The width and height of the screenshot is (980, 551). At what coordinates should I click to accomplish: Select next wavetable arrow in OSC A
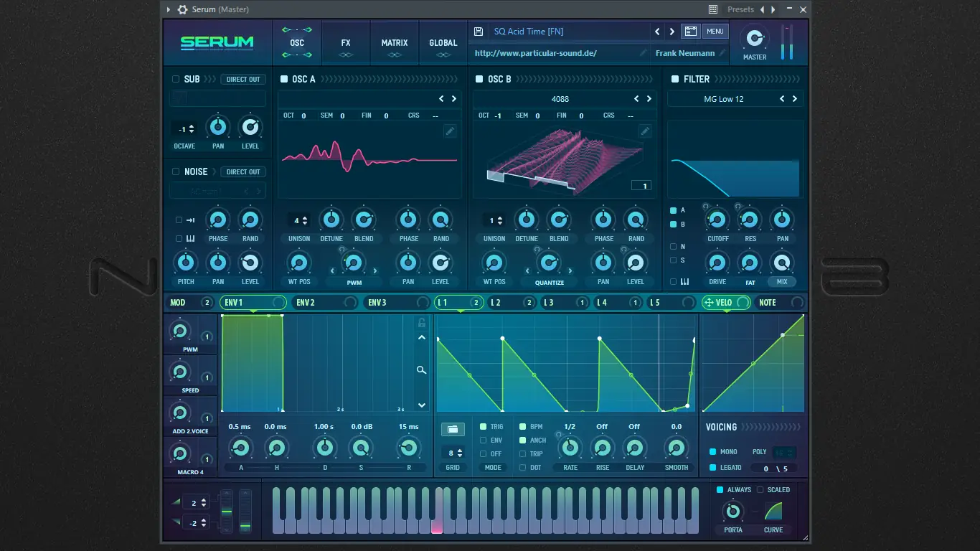coord(454,99)
